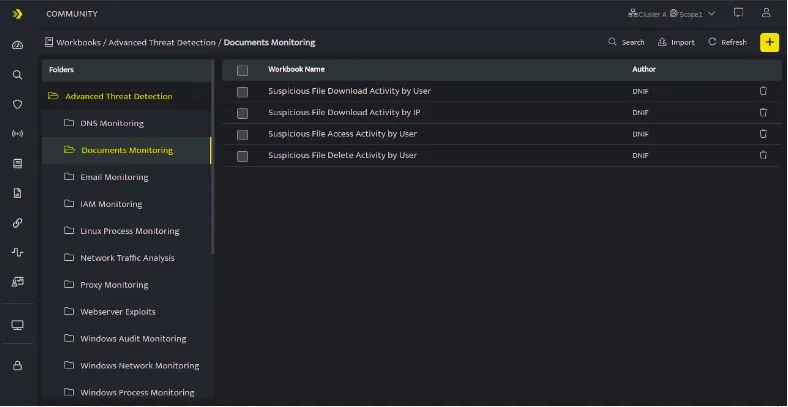Delete Suspicious File Download Activity by User
The height and width of the screenshot is (407, 788).
click(763, 91)
